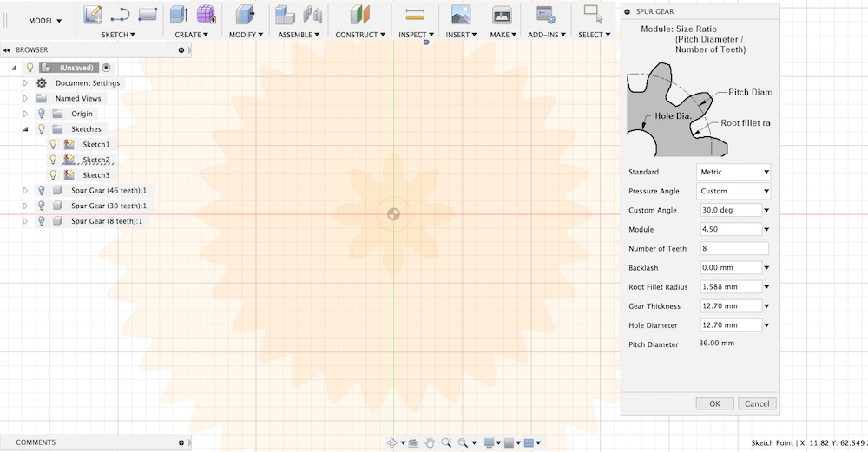
Task: Expand the Document Settings tree node
Action: click(x=25, y=83)
